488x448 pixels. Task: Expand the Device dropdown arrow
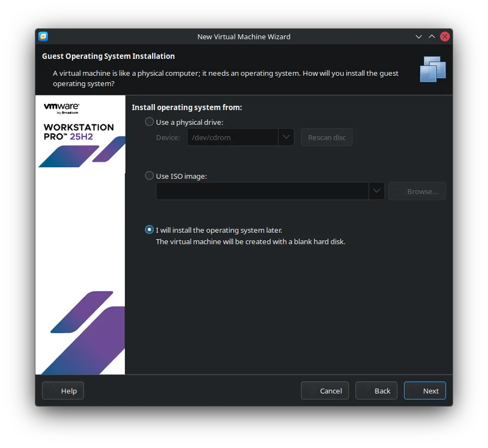[286, 137]
